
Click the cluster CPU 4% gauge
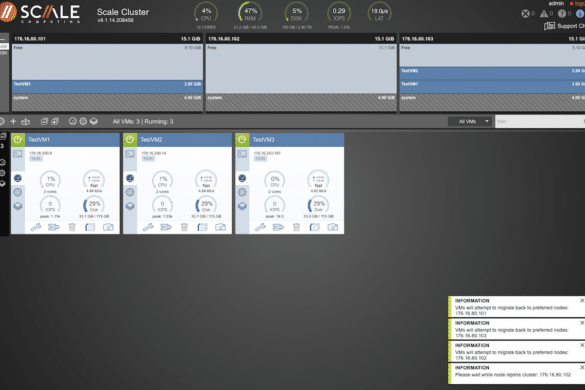(206, 14)
